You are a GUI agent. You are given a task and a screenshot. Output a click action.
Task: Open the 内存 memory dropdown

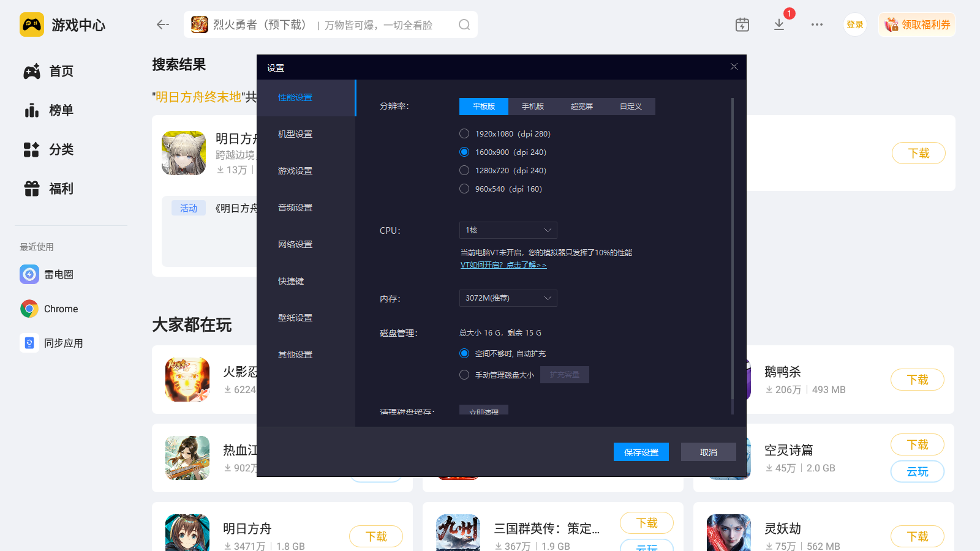pyautogui.click(x=508, y=298)
